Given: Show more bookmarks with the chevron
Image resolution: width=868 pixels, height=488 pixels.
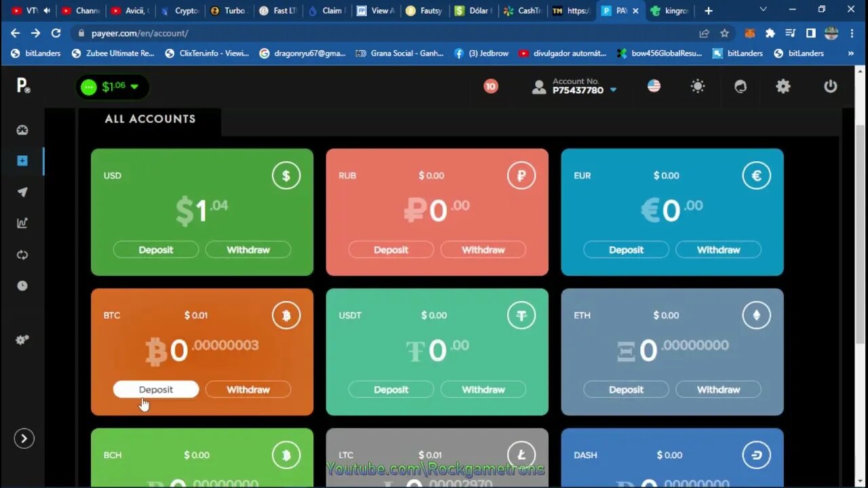Looking at the screenshot, I should click(850, 53).
